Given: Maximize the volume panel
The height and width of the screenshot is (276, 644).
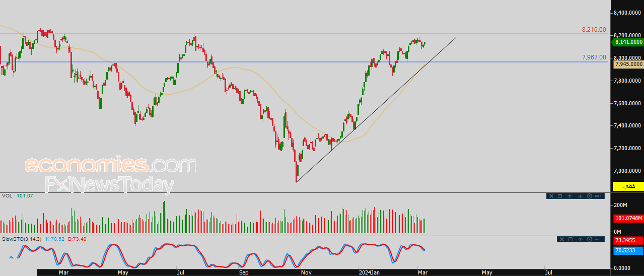Looking at the screenshot, I should [x=560, y=196].
